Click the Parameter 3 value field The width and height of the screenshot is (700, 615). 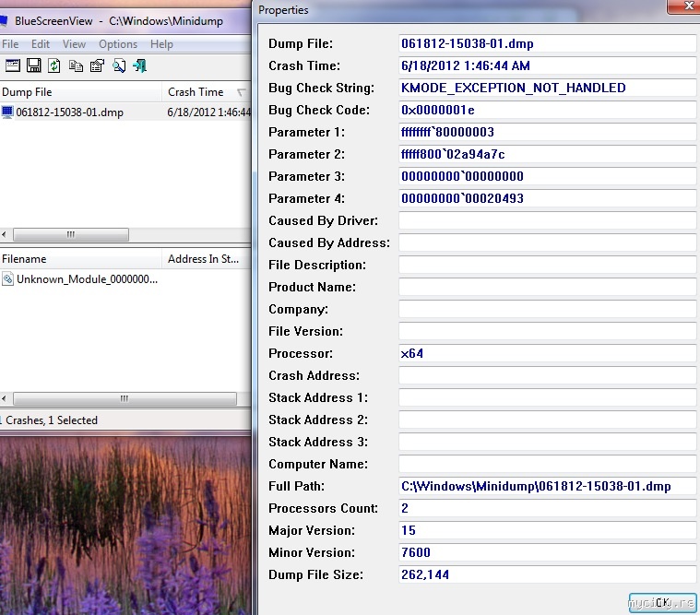[547, 176]
